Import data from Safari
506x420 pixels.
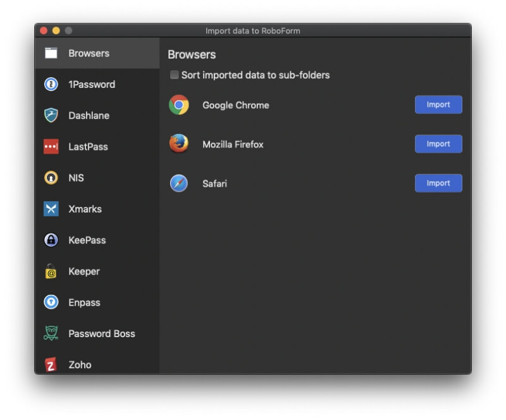click(438, 183)
